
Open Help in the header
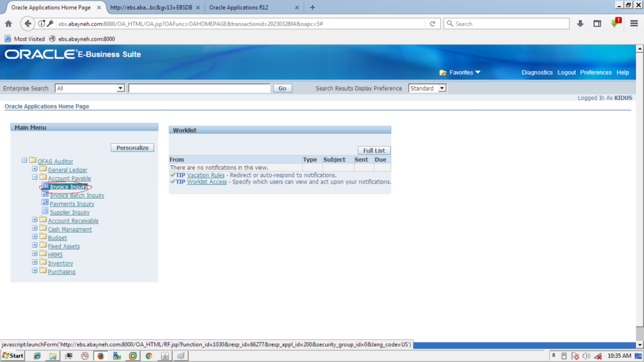623,73
